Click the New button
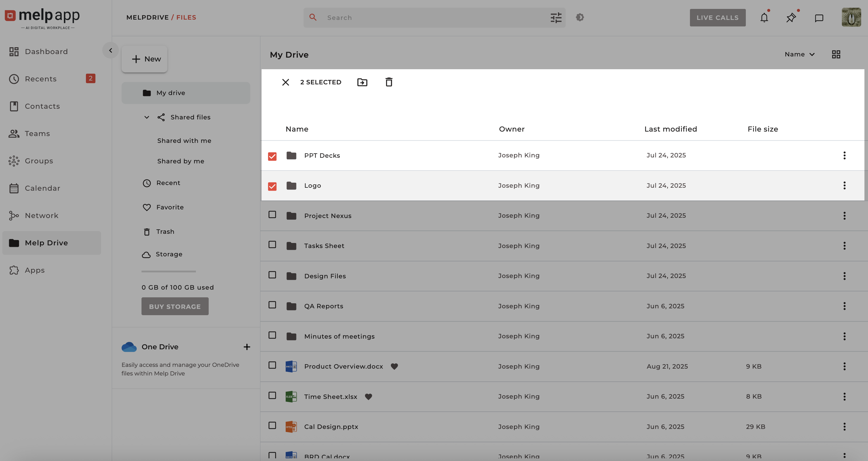868x461 pixels. (x=144, y=59)
